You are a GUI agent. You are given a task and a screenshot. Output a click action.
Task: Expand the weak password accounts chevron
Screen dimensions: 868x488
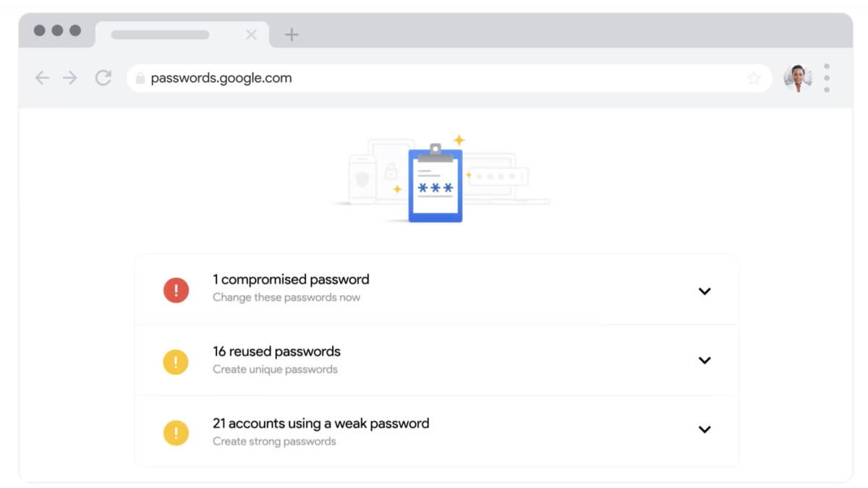705,429
